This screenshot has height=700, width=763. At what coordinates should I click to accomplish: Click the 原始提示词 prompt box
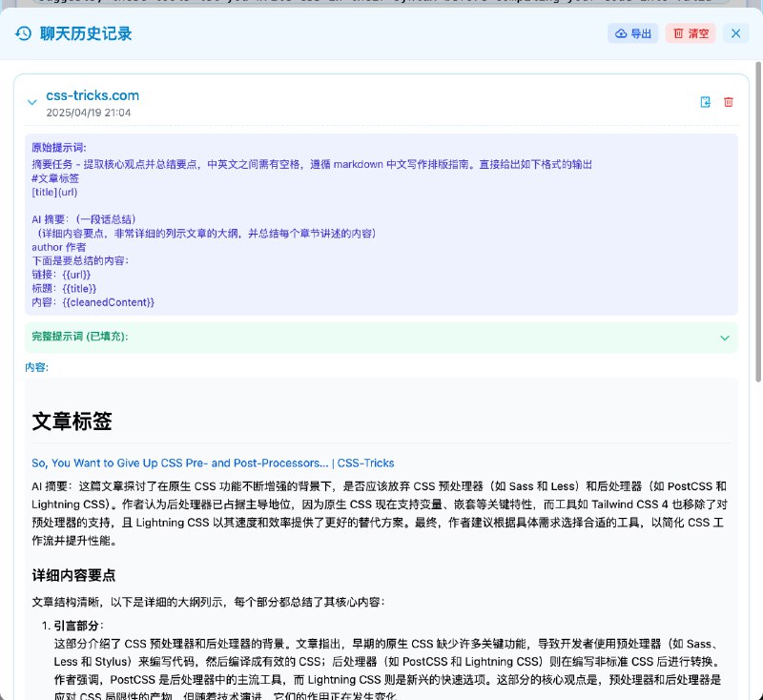tap(381, 229)
